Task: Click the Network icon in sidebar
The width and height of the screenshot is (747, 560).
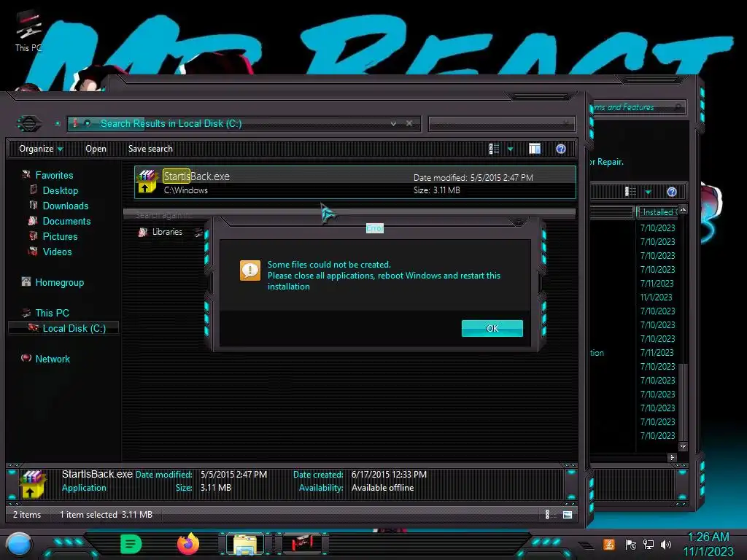Action: pyautogui.click(x=26, y=357)
